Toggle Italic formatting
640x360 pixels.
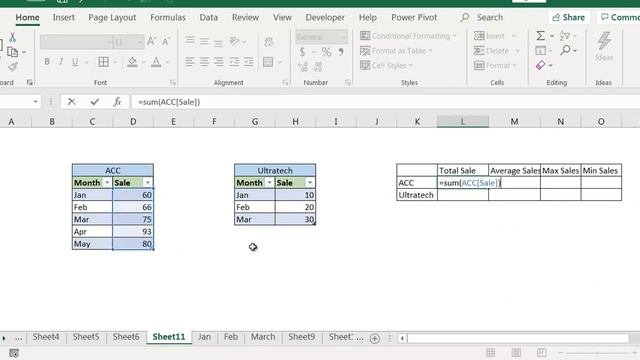pos(61,62)
